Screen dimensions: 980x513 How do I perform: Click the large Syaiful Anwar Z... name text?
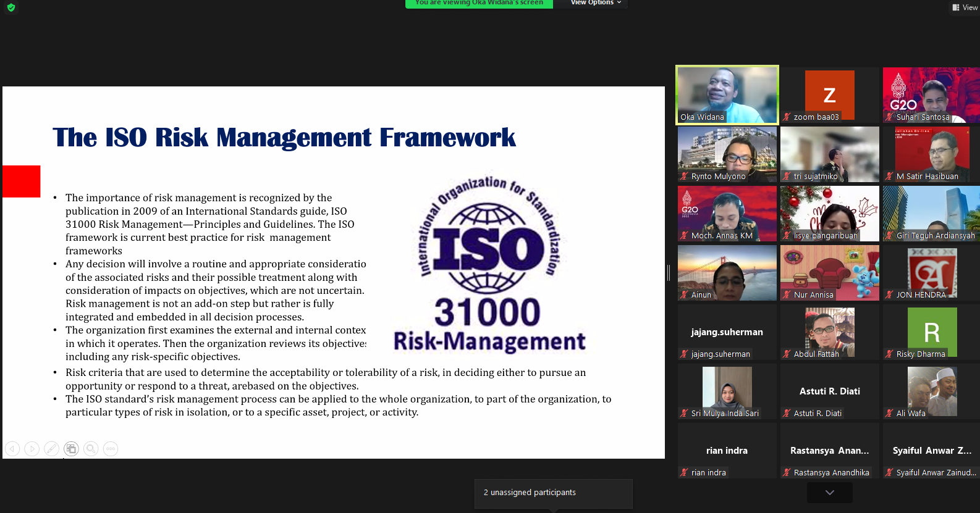[932, 451]
